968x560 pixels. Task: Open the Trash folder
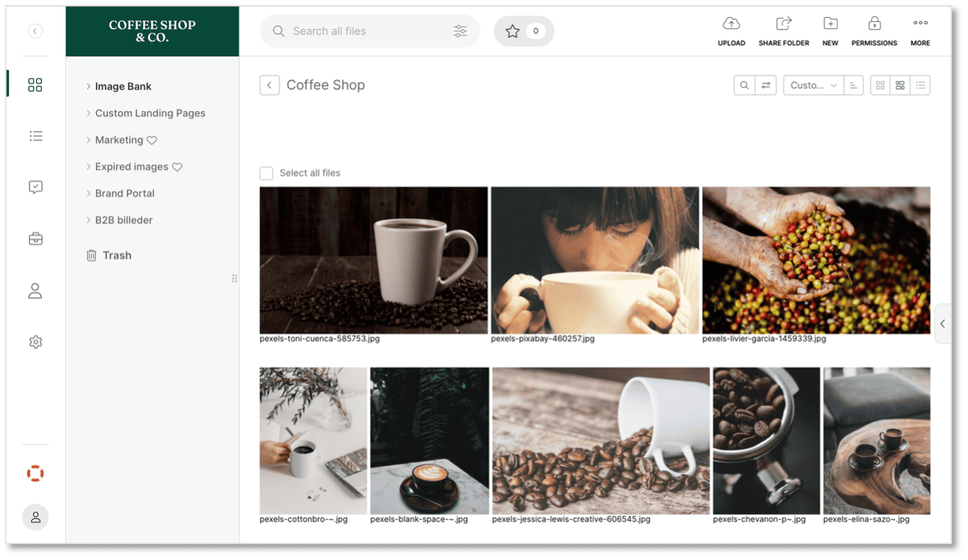(116, 255)
